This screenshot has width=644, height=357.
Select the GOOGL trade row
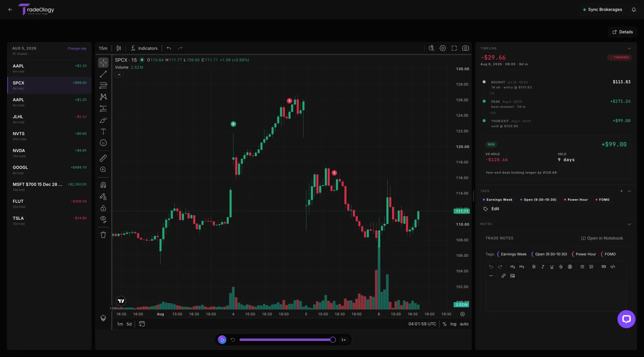pyautogui.click(x=50, y=170)
